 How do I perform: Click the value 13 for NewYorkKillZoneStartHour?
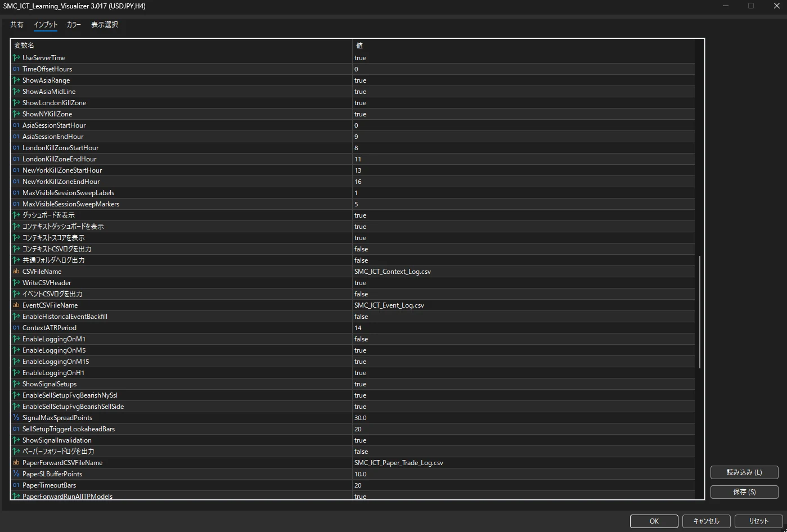(x=358, y=170)
